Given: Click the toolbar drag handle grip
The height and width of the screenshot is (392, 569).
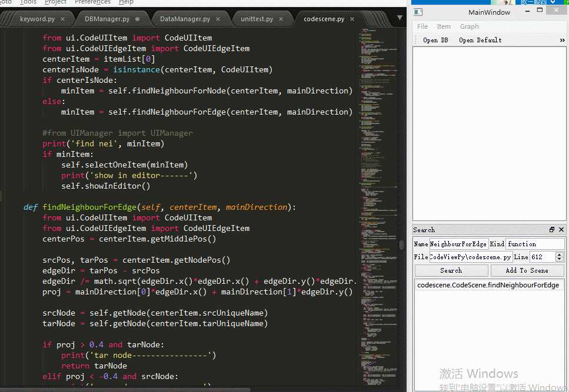Looking at the screenshot, I should [415, 40].
